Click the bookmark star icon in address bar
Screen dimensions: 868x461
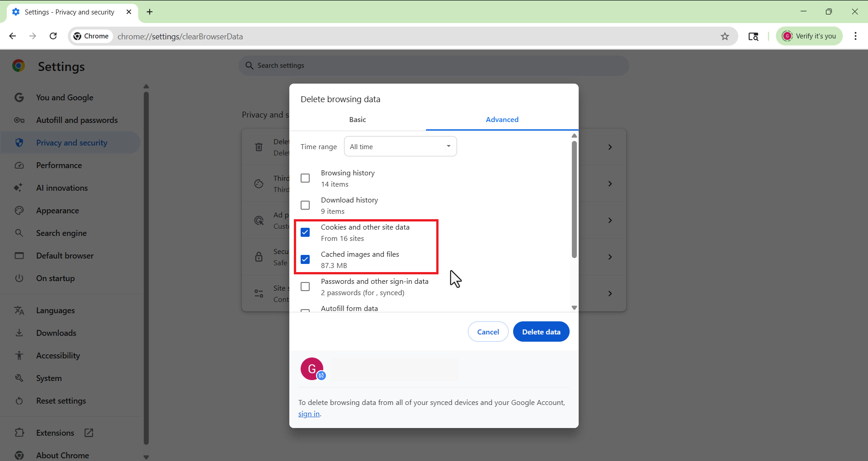[725, 37]
